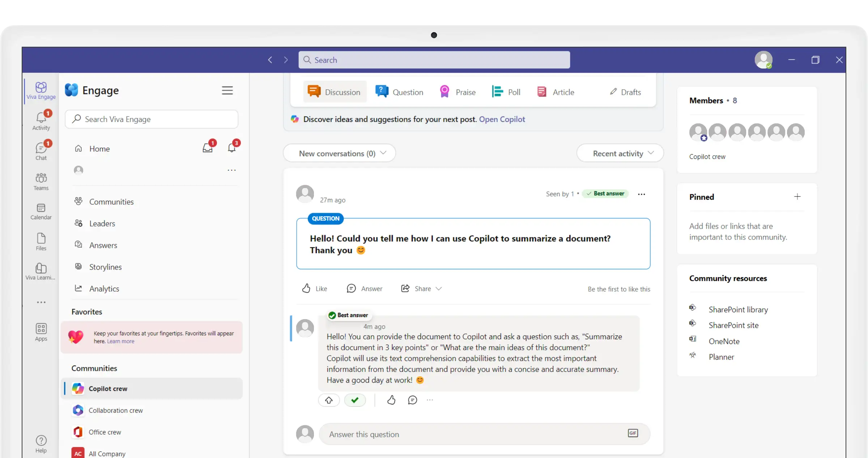Select the Copilot crew community

[x=152, y=388]
